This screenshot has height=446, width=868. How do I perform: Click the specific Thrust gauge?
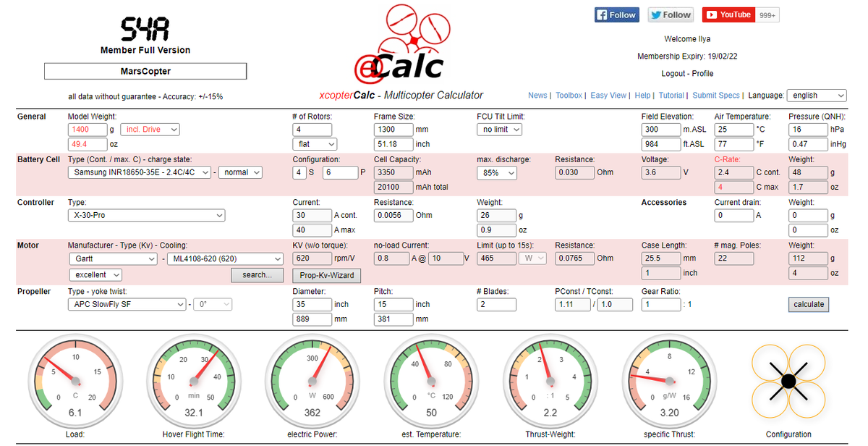[670, 380]
